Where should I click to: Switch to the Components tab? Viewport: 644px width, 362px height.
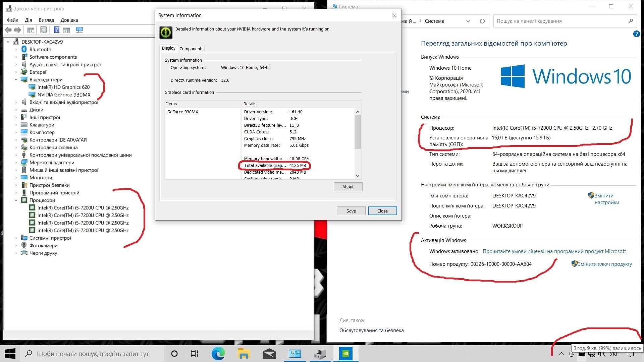[x=191, y=49]
